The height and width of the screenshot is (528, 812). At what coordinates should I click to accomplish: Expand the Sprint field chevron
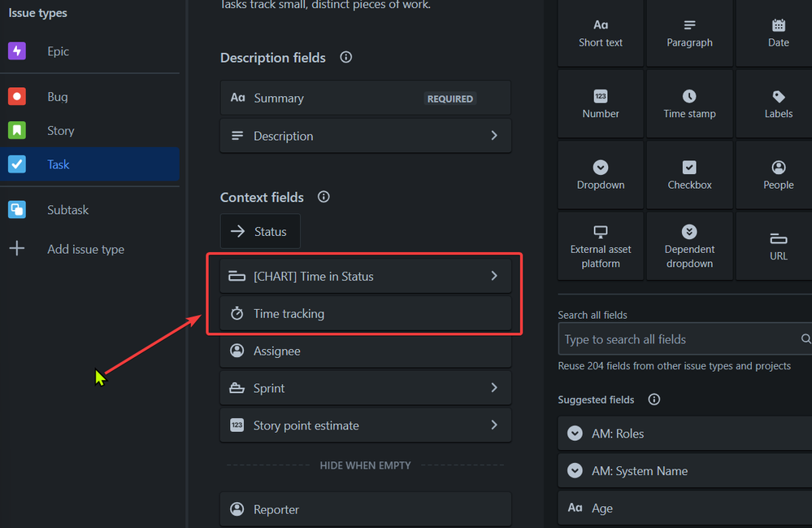click(x=494, y=387)
